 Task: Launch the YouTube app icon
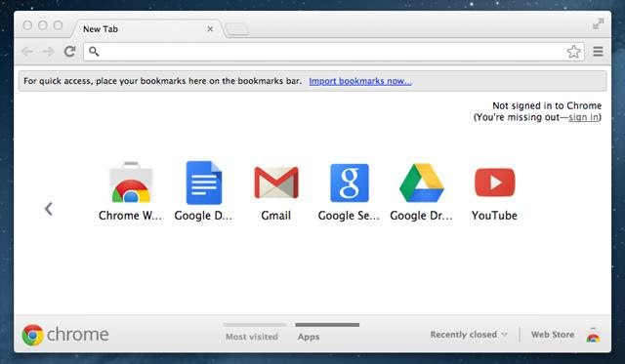[x=495, y=182]
